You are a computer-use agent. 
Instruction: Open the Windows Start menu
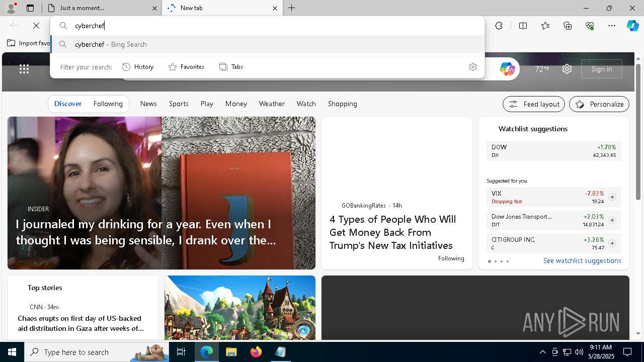(x=12, y=352)
